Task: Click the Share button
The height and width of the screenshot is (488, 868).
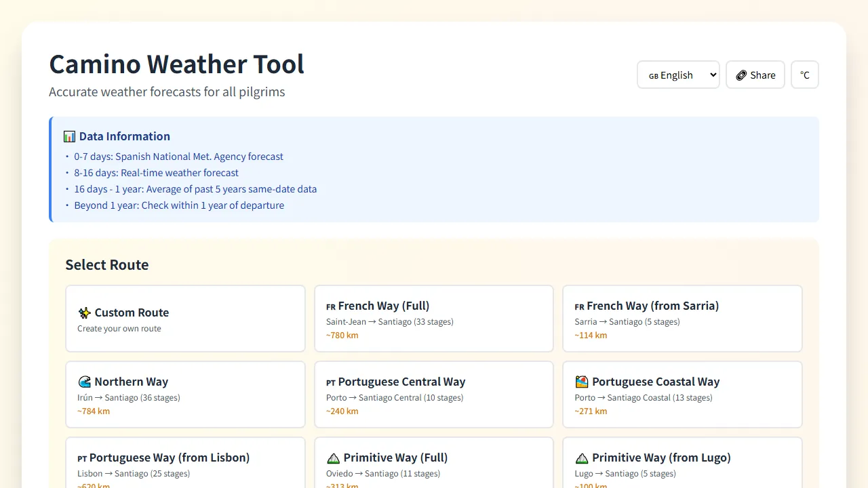Action: tap(755, 75)
